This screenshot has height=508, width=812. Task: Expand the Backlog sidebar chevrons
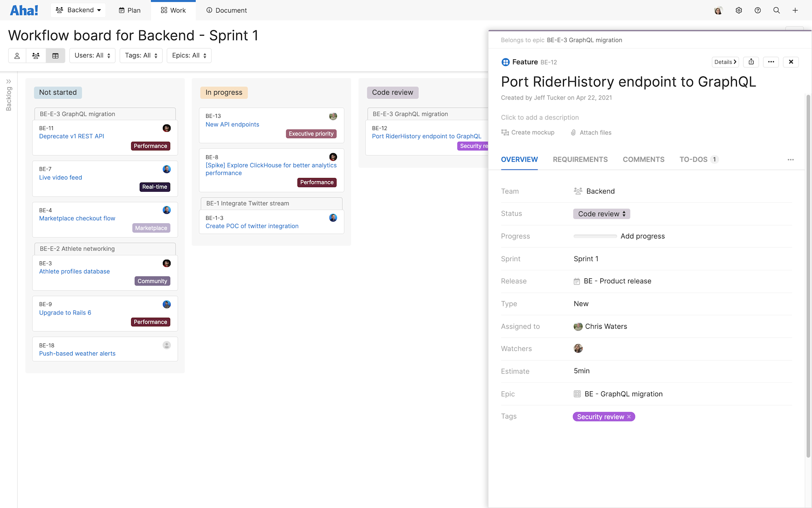[x=9, y=81]
